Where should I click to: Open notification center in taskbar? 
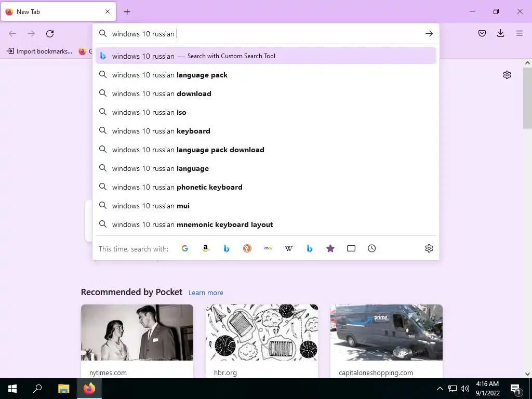click(x=515, y=389)
